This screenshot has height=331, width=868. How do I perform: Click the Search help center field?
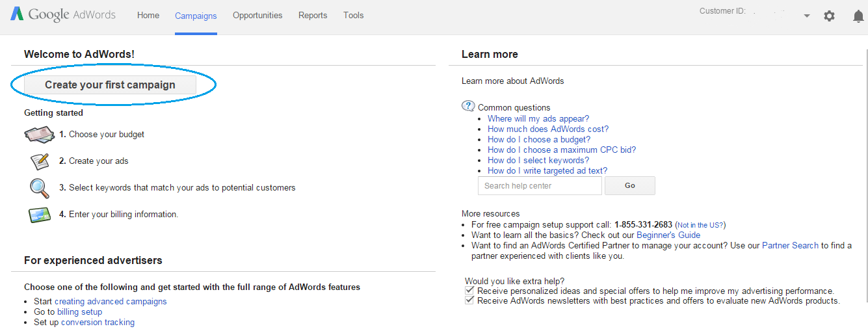[x=540, y=185]
